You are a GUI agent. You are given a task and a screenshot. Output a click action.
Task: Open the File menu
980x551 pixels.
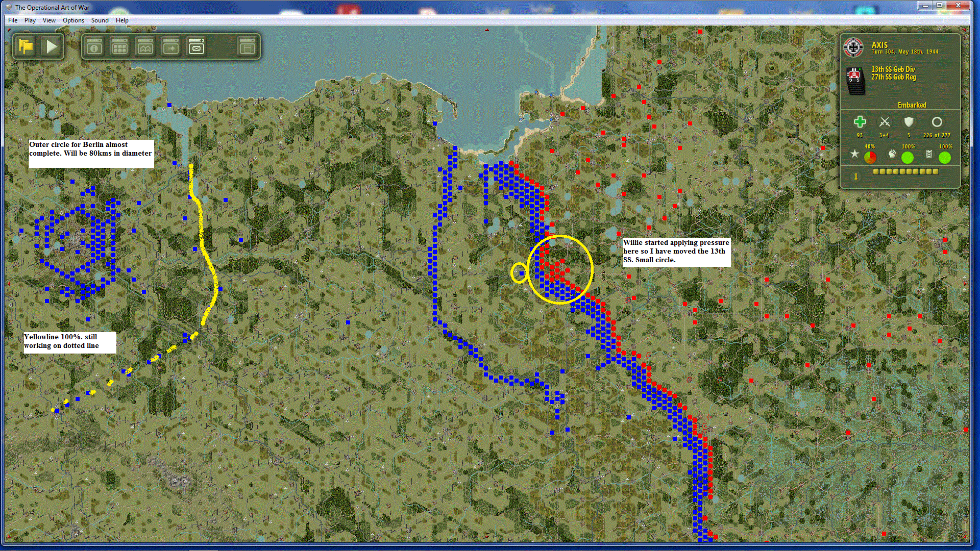(x=13, y=20)
